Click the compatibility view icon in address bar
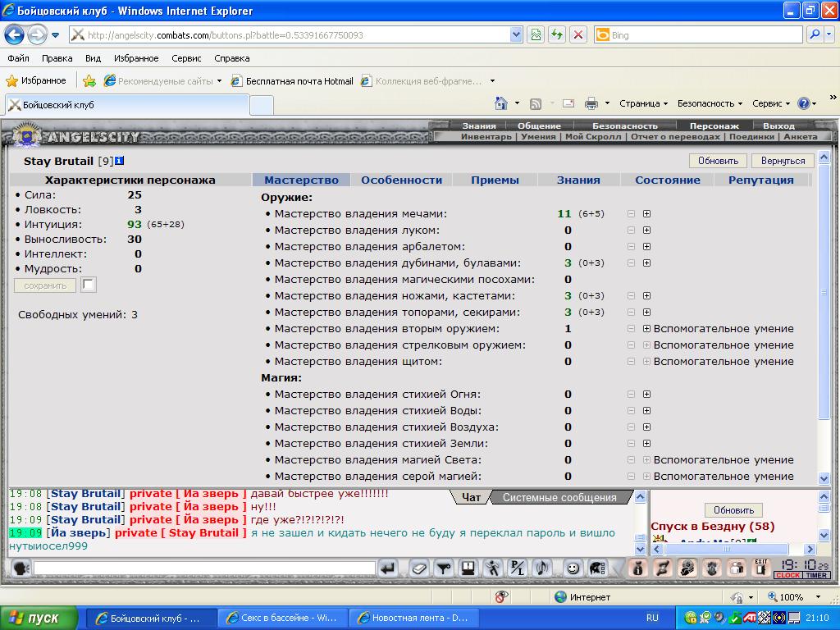This screenshot has height=630, width=840. click(535, 35)
